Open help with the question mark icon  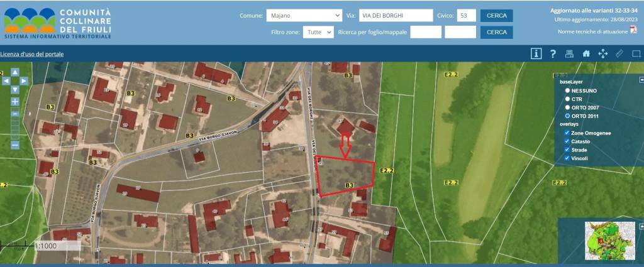(x=553, y=53)
